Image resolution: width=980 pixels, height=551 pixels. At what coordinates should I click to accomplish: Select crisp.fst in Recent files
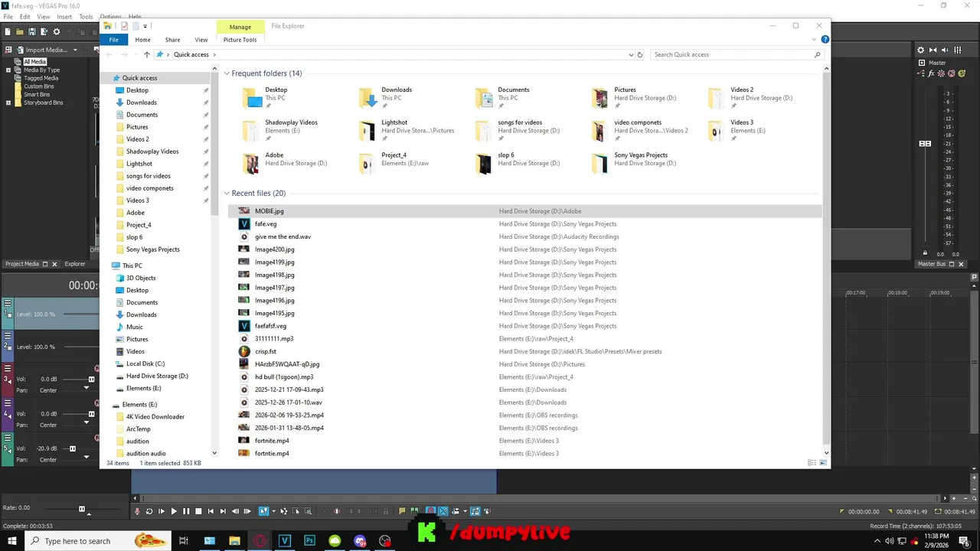click(x=524, y=351)
